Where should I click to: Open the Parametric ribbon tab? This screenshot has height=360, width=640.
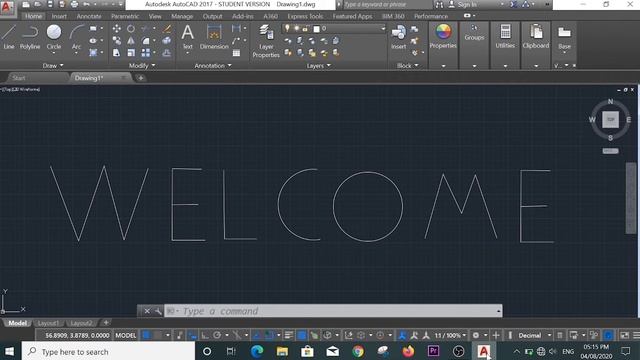(125, 16)
